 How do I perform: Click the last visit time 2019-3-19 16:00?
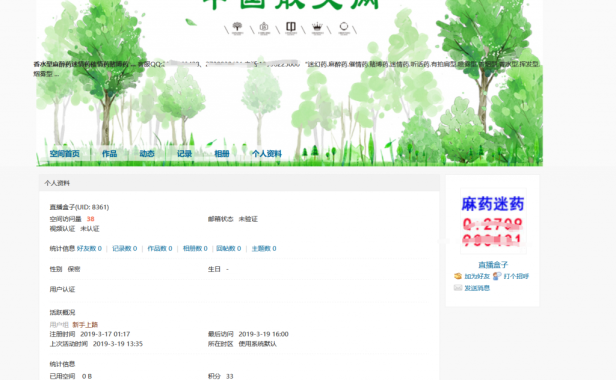(x=263, y=334)
